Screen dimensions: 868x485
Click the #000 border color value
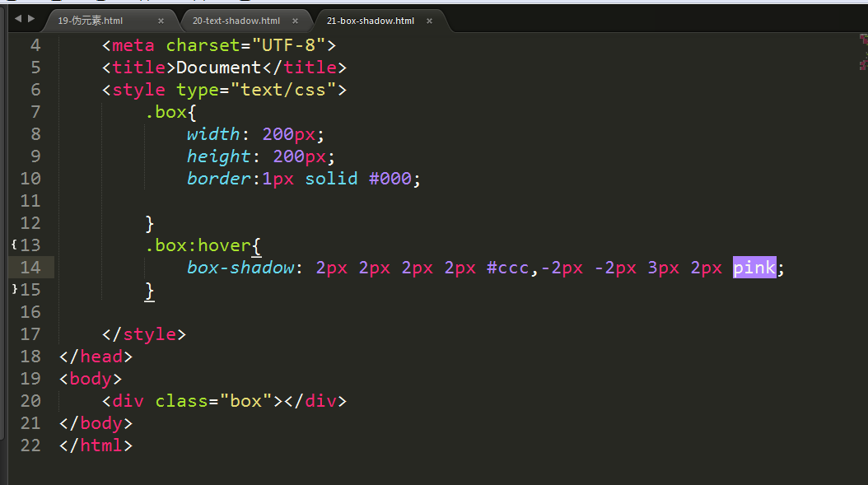tap(390, 179)
